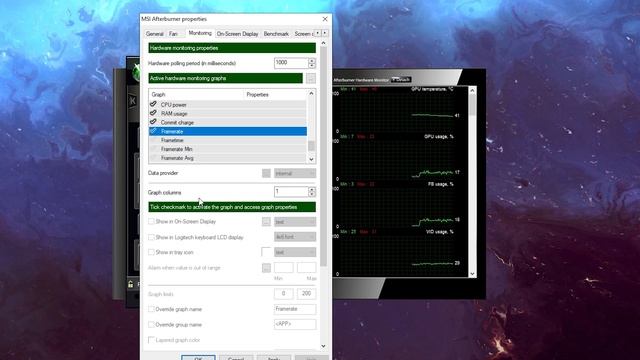Check Override group name option

click(x=151, y=324)
